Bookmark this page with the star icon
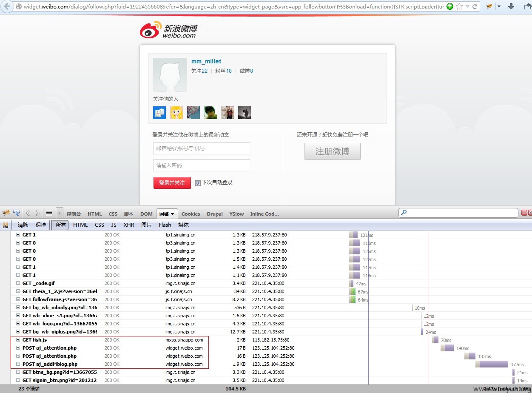 [x=459, y=6]
